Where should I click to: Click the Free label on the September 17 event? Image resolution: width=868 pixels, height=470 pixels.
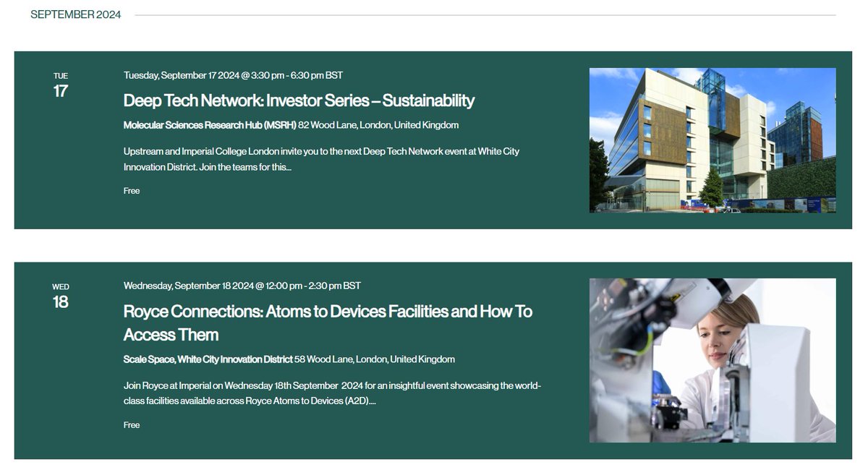(131, 190)
